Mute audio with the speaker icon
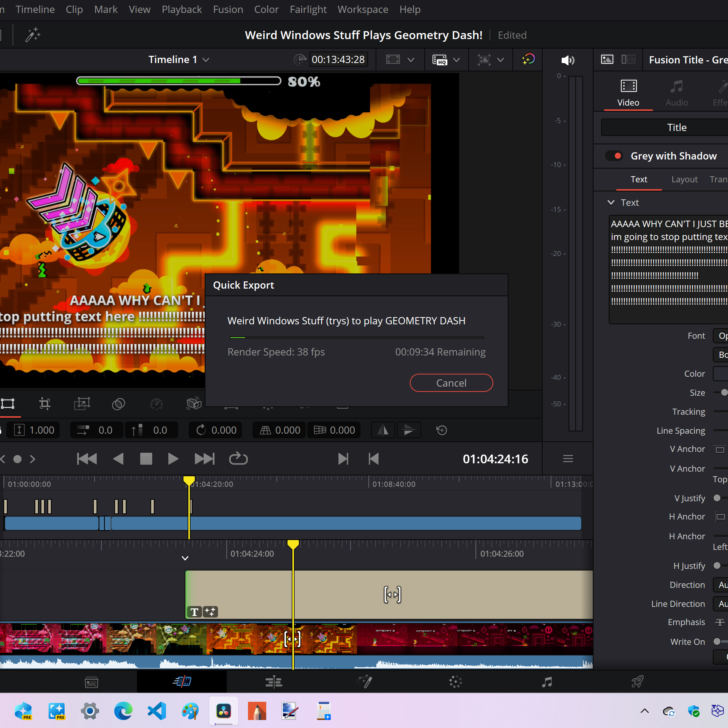Screen dimensions: 728x728 click(x=568, y=60)
